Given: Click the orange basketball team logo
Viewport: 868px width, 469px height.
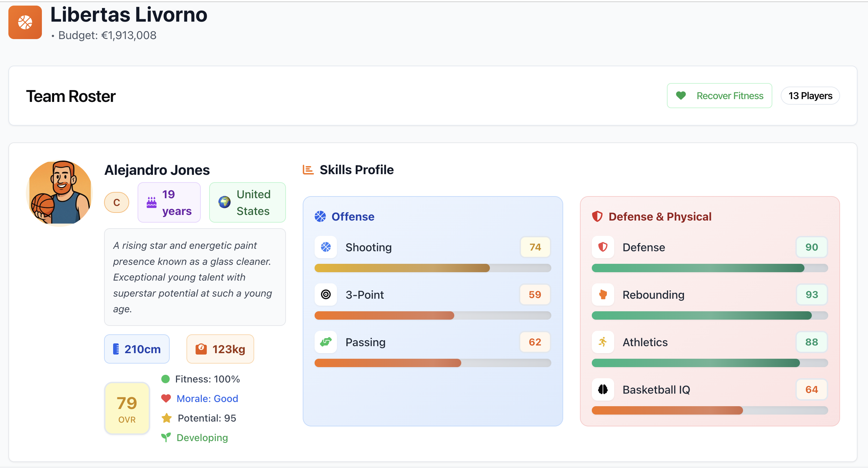Looking at the screenshot, I should pyautogui.click(x=25, y=22).
